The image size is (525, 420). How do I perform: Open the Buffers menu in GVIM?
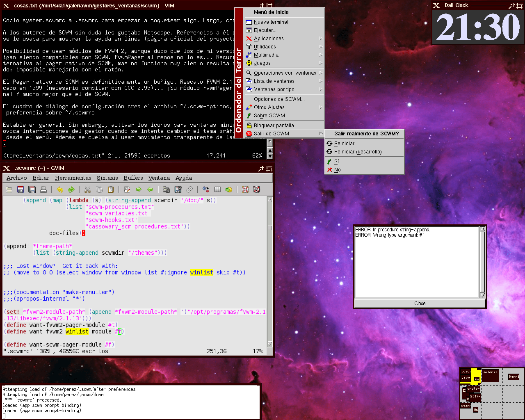pos(133,178)
